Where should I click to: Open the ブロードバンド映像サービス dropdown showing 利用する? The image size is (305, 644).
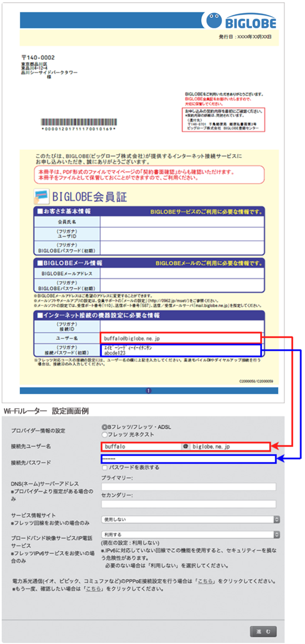coord(190,534)
